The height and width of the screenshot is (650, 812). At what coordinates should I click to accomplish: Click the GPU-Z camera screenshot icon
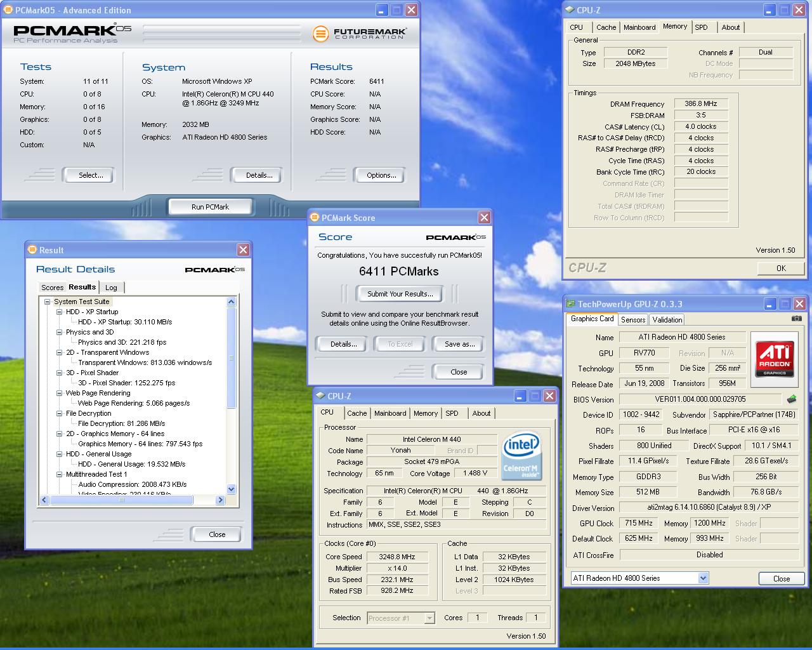tap(796, 319)
